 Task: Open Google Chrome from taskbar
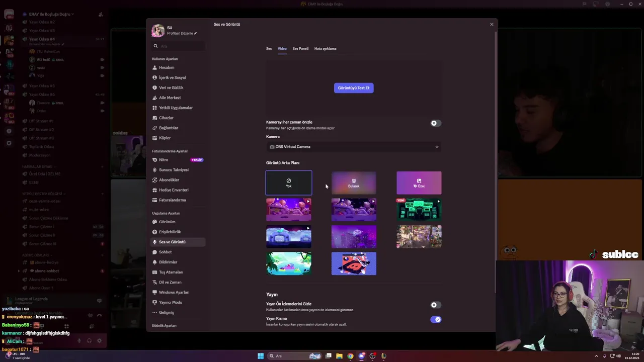pyautogui.click(x=351, y=356)
